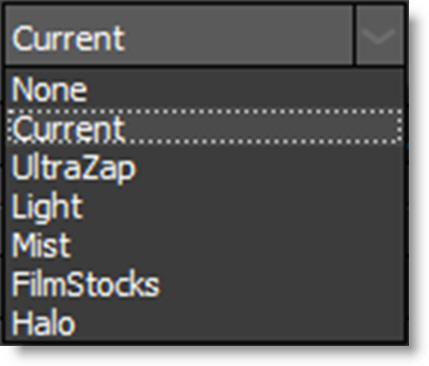Select None from the list
This screenshot has height=366, width=429.
[x=204, y=89]
